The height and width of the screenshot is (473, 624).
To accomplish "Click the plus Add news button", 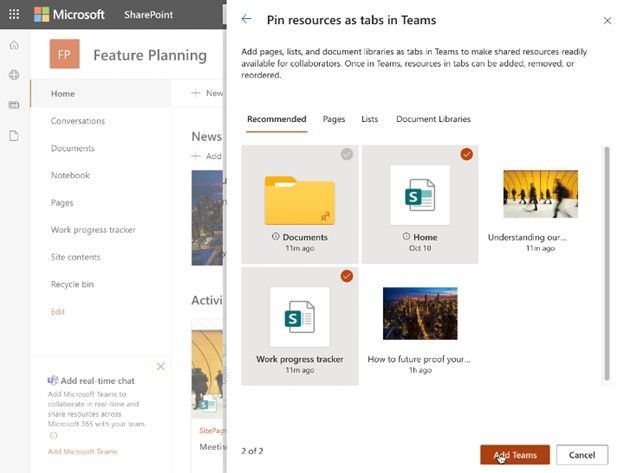I will tap(207, 156).
